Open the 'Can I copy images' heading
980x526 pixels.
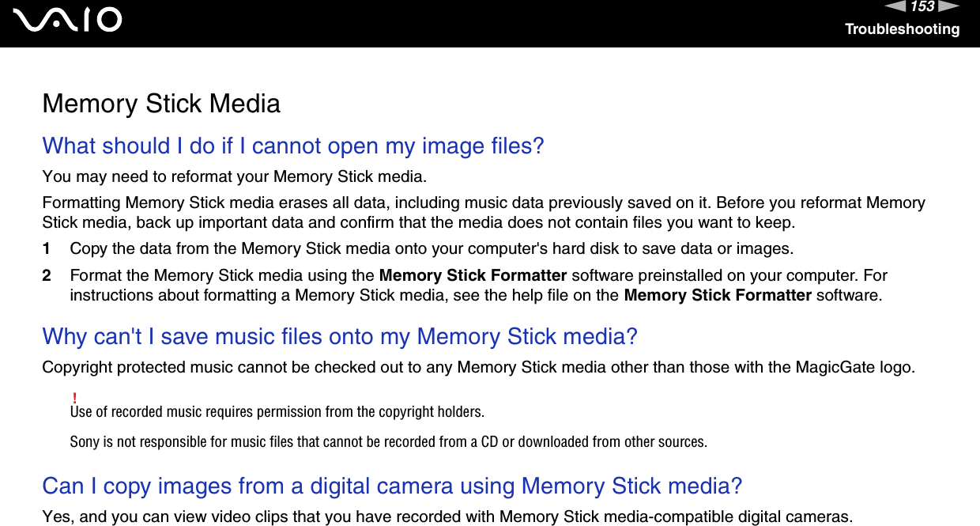[392, 485]
